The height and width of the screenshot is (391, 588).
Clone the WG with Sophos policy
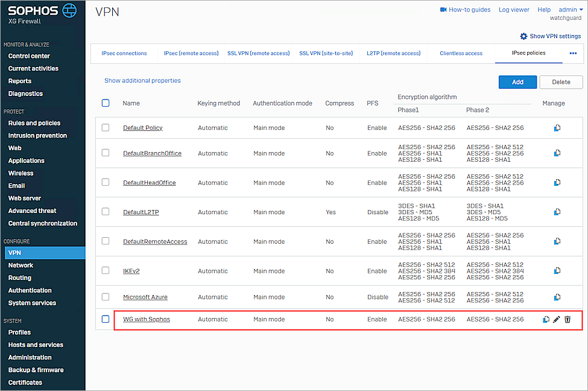(x=545, y=319)
